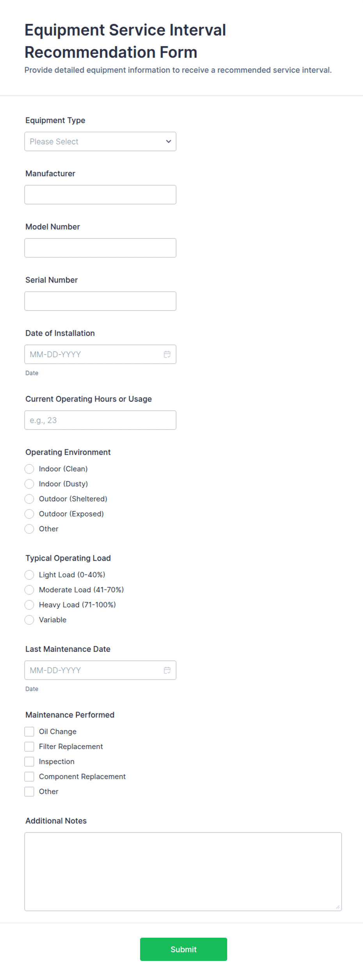The image size is (363, 980).
Task: Select Variable operating load
Action: pyautogui.click(x=29, y=620)
